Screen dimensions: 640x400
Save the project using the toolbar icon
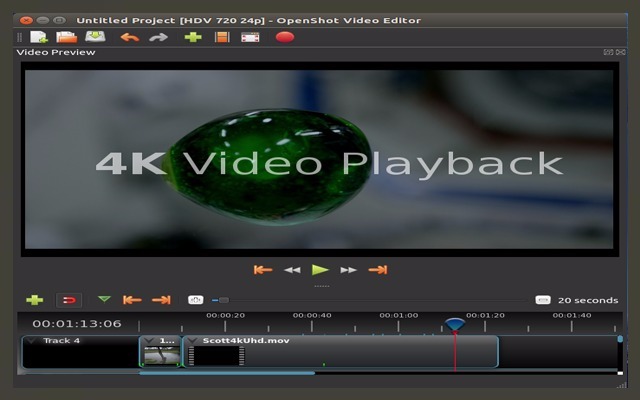pyautogui.click(x=95, y=37)
